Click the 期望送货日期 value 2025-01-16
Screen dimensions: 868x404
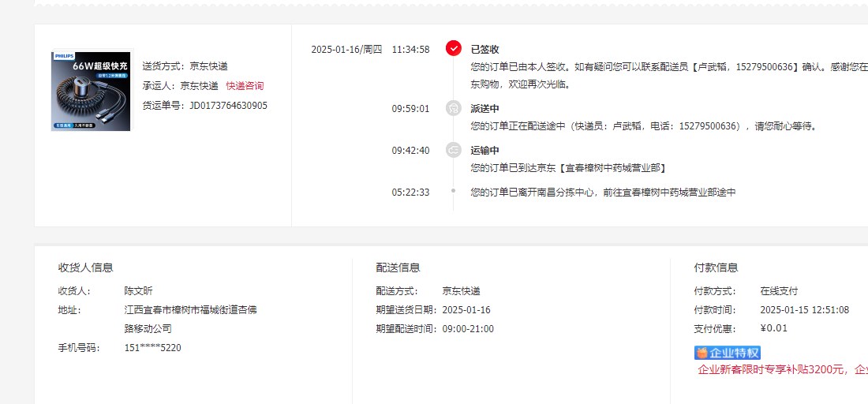point(466,310)
